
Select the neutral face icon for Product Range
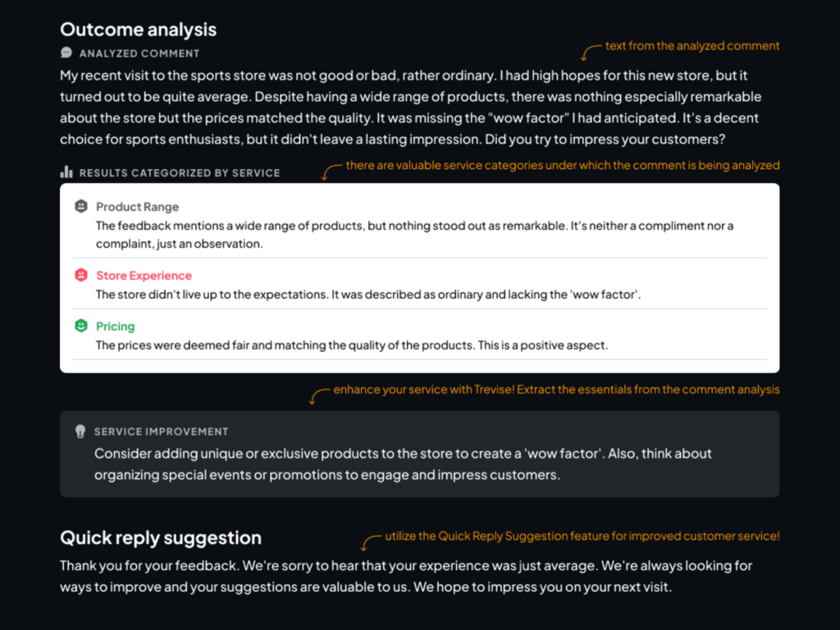[81, 207]
